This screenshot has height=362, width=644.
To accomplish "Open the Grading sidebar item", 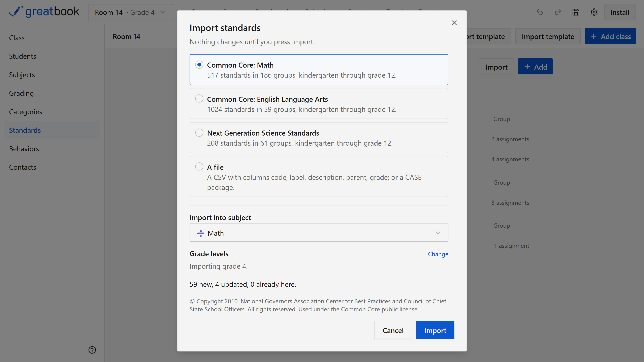I will [52, 93].
